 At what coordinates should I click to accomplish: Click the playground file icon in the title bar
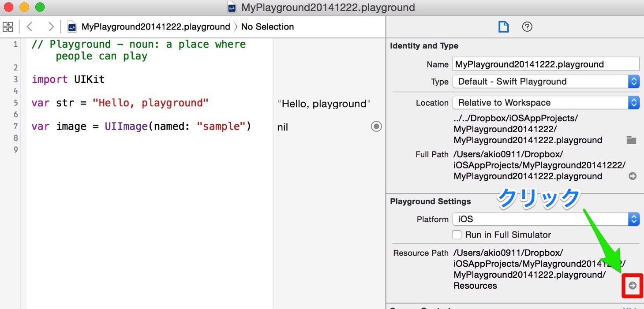232,7
